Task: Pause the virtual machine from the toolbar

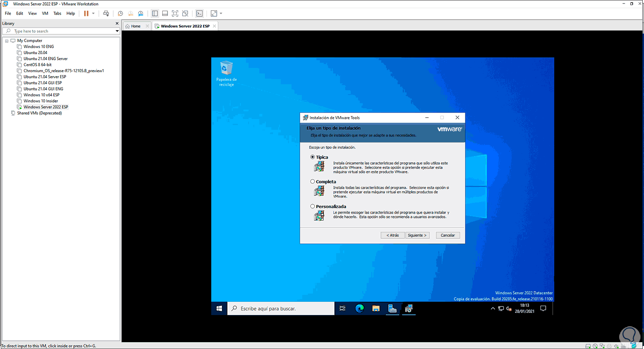Action: [86, 13]
